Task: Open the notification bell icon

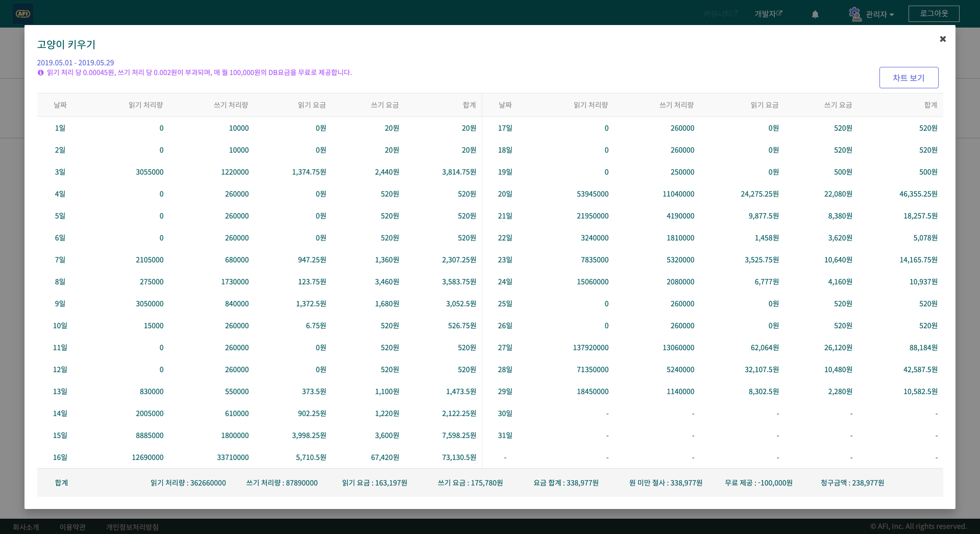Action: pos(815,14)
